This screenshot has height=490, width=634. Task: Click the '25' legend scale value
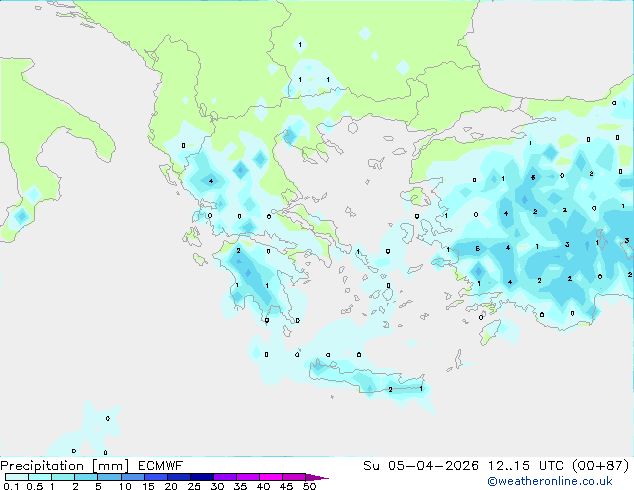click(x=194, y=486)
